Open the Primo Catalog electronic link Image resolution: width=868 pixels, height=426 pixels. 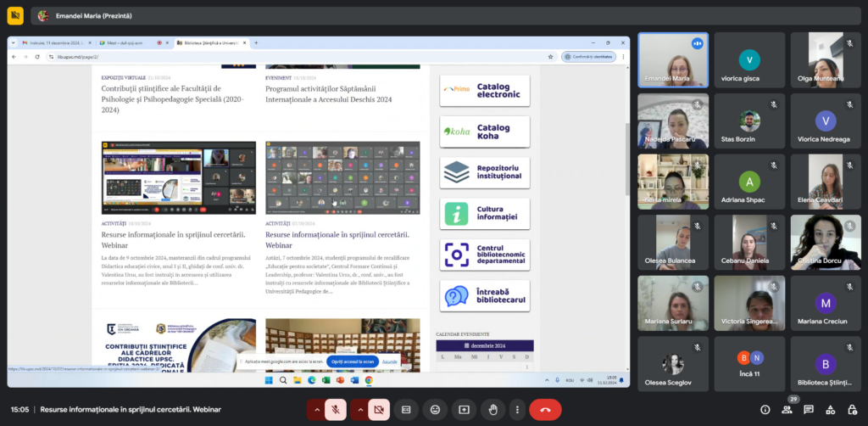[x=484, y=91]
